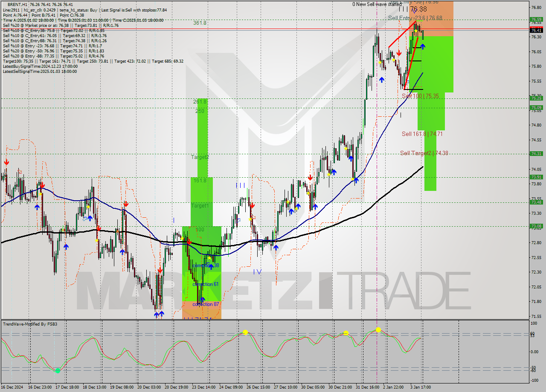Click the '30 Dec 21:00' time axis label

(340, 387)
